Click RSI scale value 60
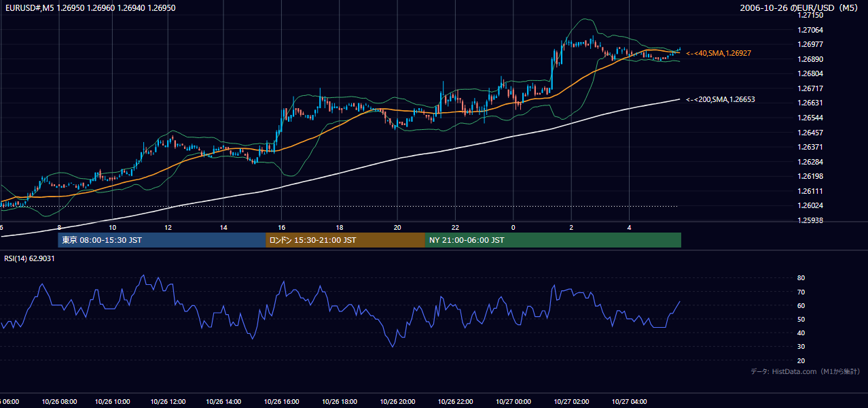The height and width of the screenshot is (408, 868). coord(801,305)
